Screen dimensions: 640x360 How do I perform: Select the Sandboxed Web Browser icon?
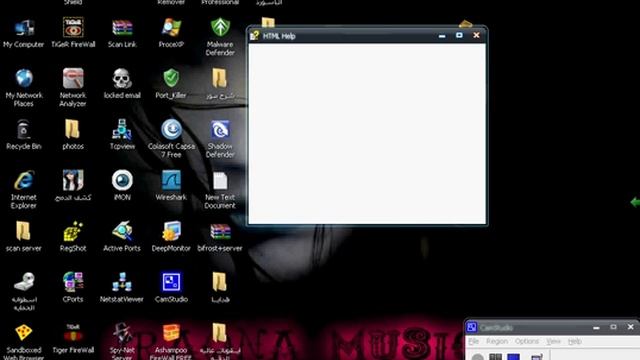point(24,333)
